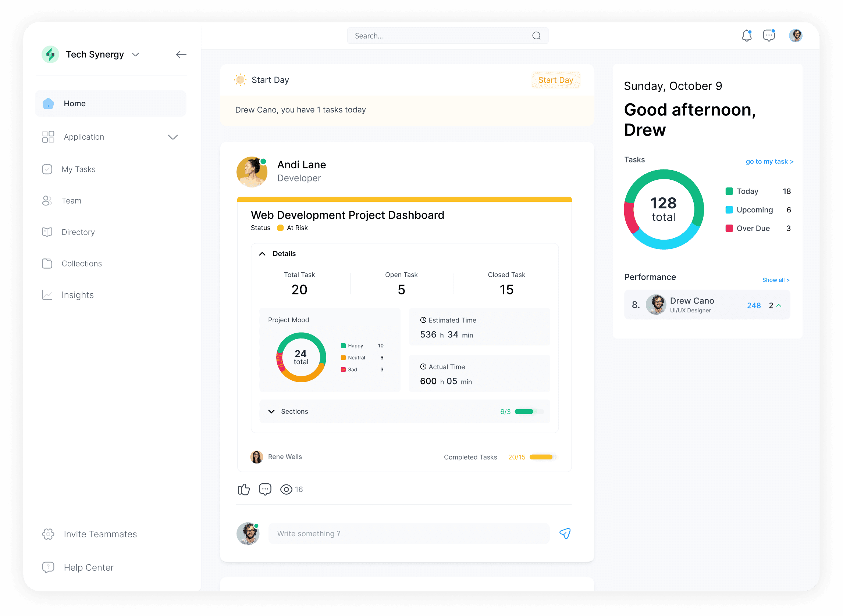The width and height of the screenshot is (843, 616).
Task: Open My Tasks in sidebar
Action: [x=78, y=169]
